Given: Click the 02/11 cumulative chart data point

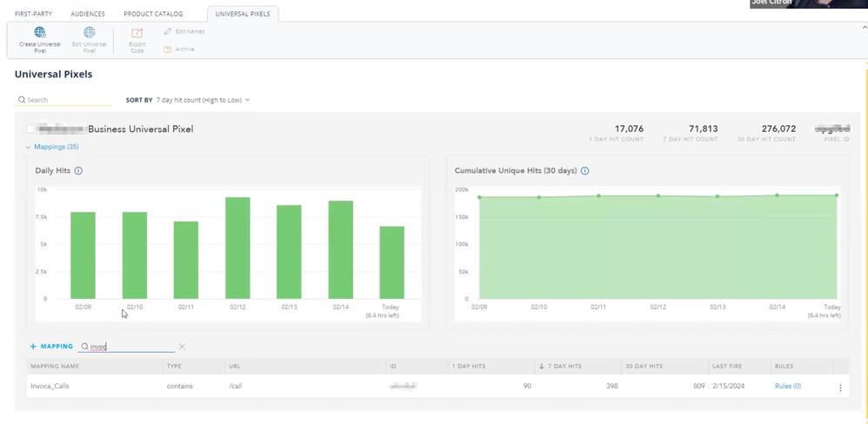Looking at the screenshot, I should click(598, 195).
